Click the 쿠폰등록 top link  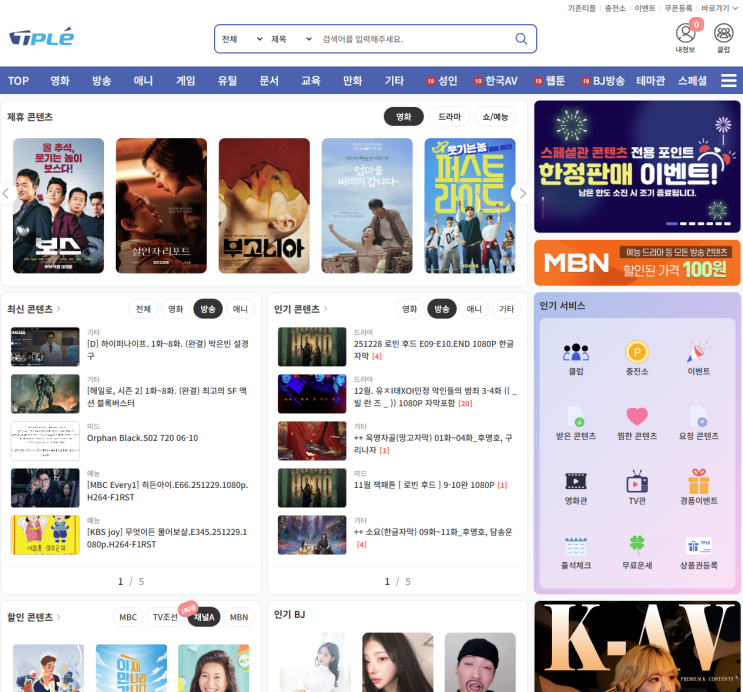coord(678,8)
